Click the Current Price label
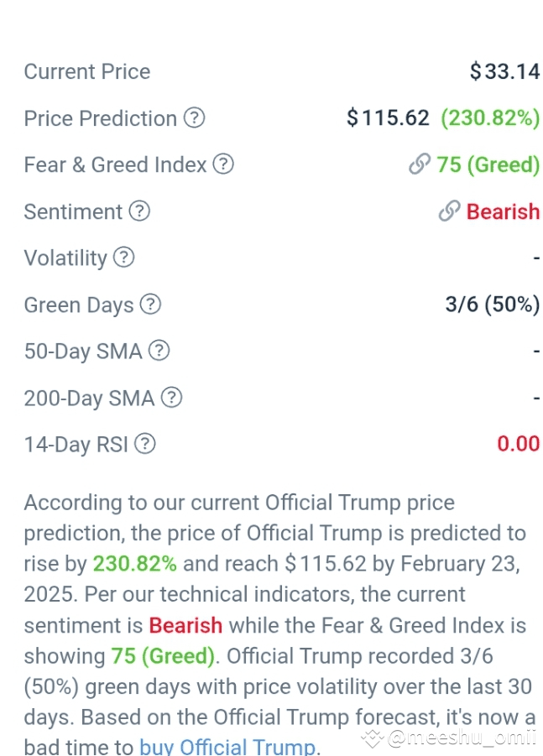 coord(87,71)
